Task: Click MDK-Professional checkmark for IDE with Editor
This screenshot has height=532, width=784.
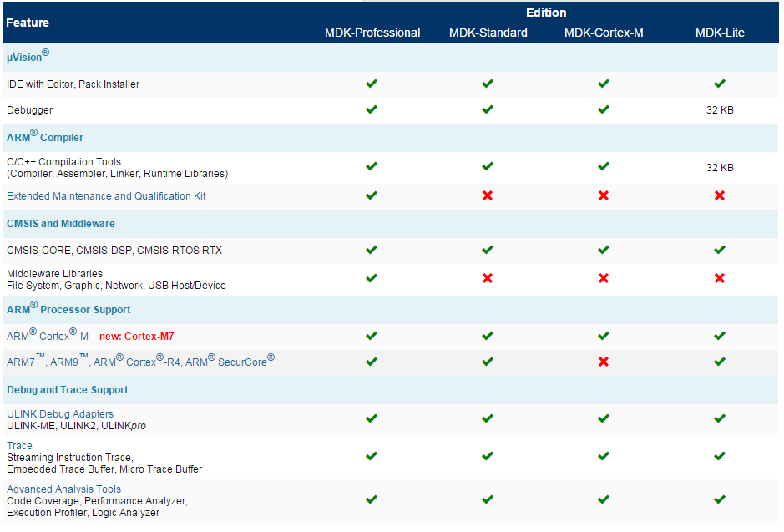Action: click(x=372, y=84)
